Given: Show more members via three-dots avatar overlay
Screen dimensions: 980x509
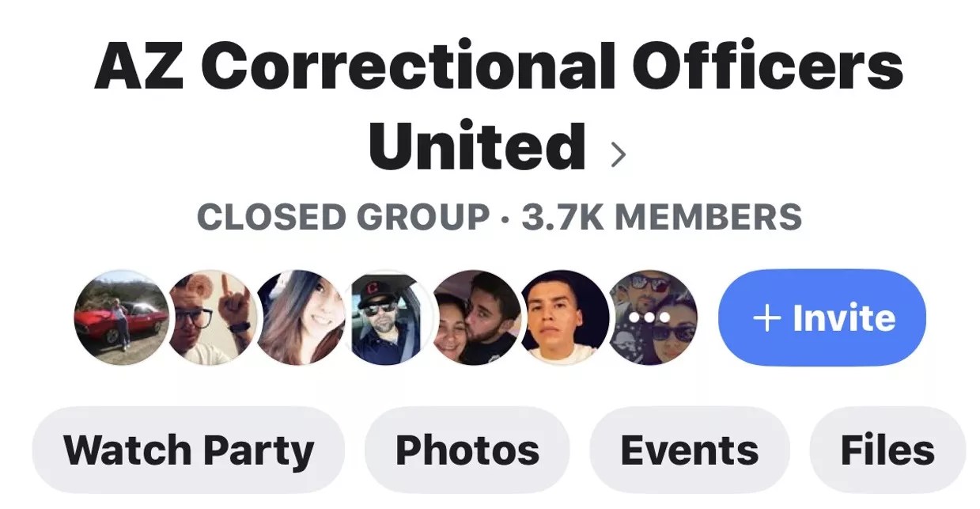Looking at the screenshot, I should (653, 317).
